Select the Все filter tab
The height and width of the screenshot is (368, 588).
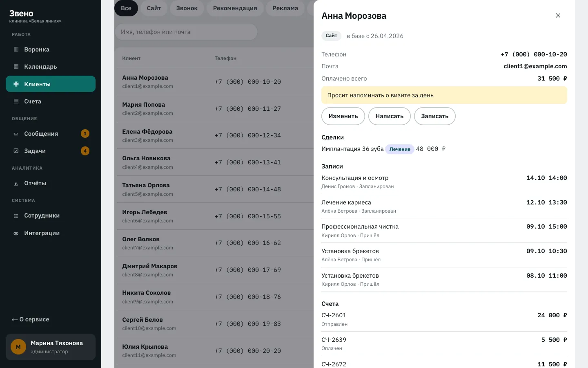point(126,8)
